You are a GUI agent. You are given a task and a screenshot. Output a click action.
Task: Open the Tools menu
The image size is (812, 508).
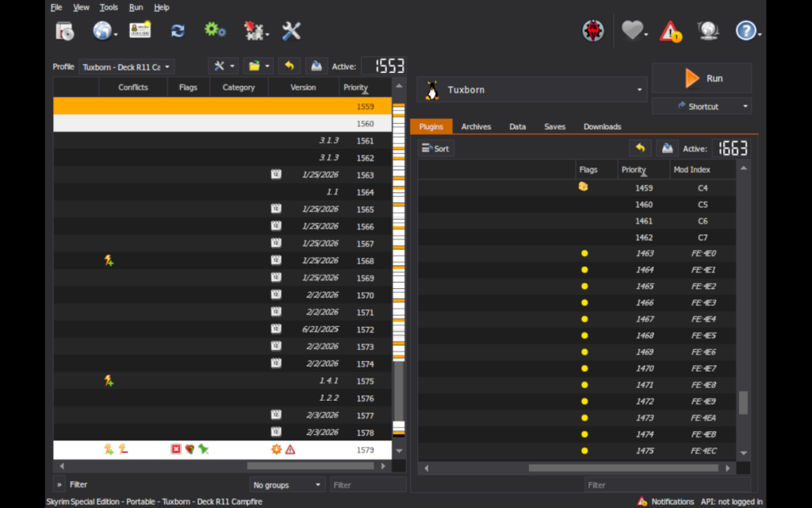tap(109, 7)
